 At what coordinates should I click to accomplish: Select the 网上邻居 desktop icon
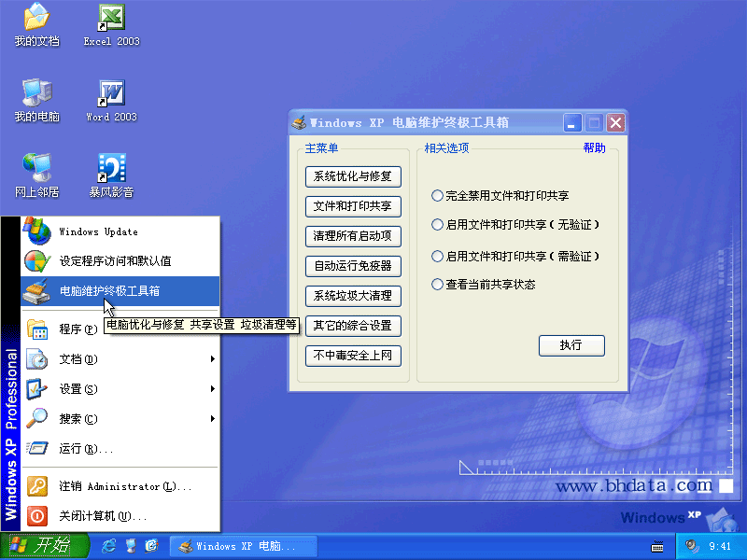coord(36,175)
